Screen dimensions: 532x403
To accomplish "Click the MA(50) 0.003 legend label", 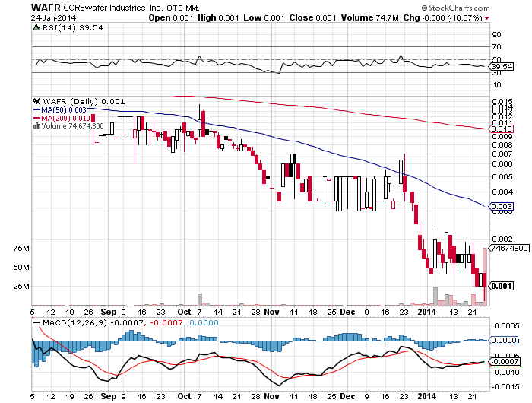I will (x=63, y=110).
